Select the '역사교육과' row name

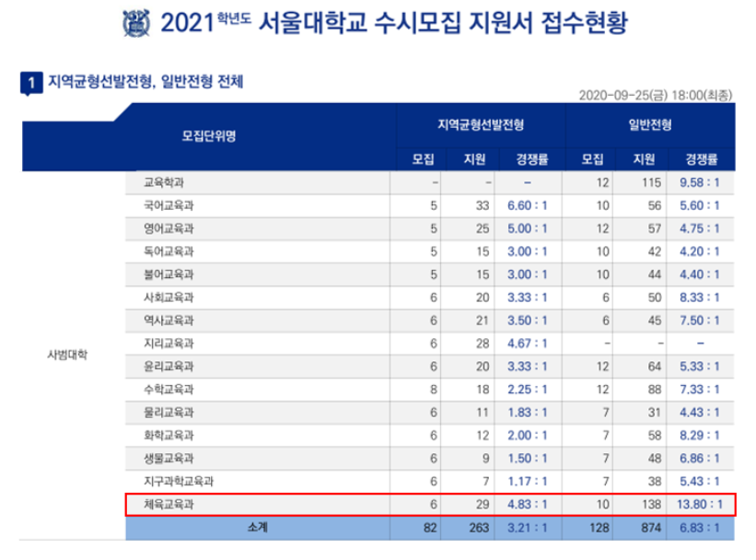(169, 321)
